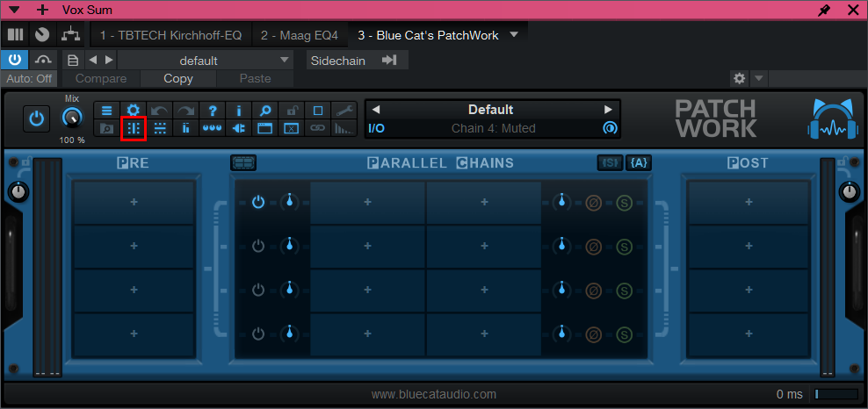Enable the third parallel chain power
Viewport: 868px width, 409px height.
258,290
